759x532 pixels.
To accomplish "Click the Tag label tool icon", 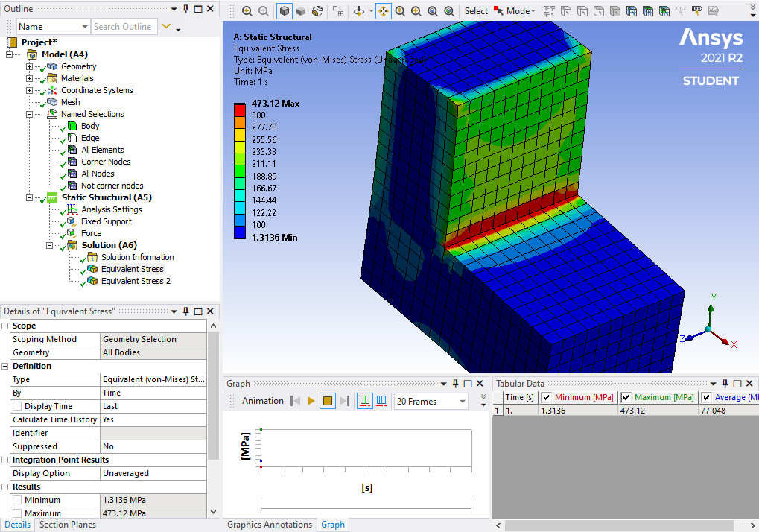I will coord(696,11).
